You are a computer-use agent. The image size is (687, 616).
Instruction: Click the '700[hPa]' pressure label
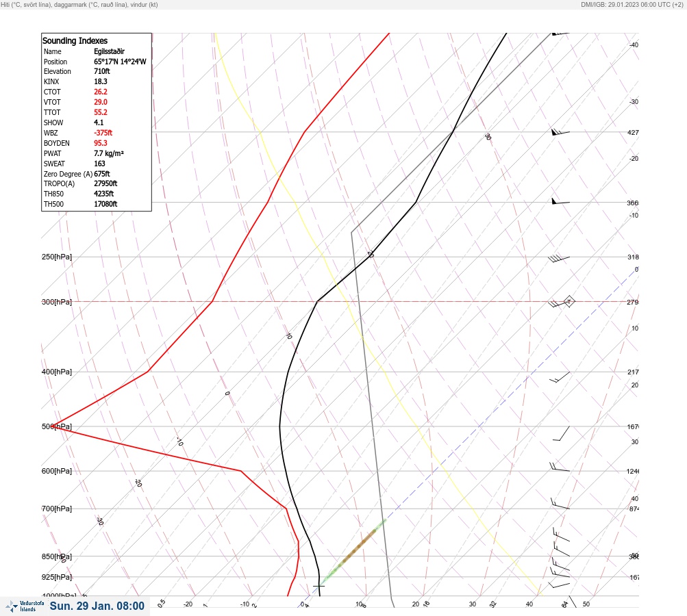coord(57,509)
